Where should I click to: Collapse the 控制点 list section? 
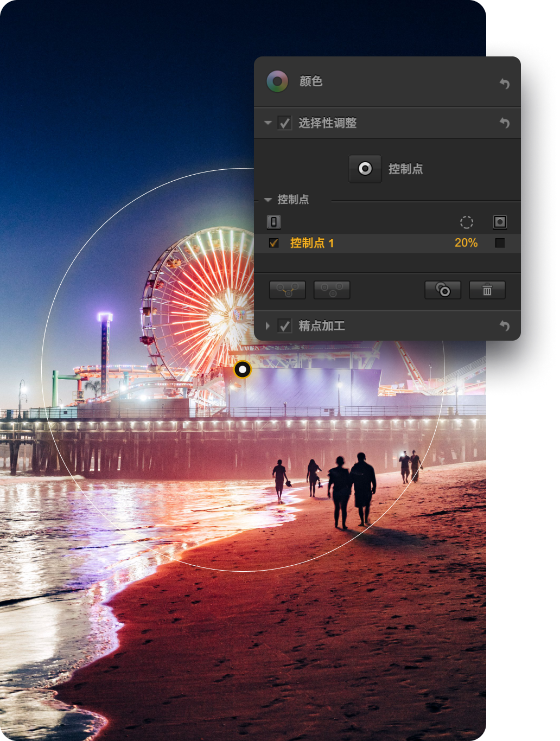point(268,200)
